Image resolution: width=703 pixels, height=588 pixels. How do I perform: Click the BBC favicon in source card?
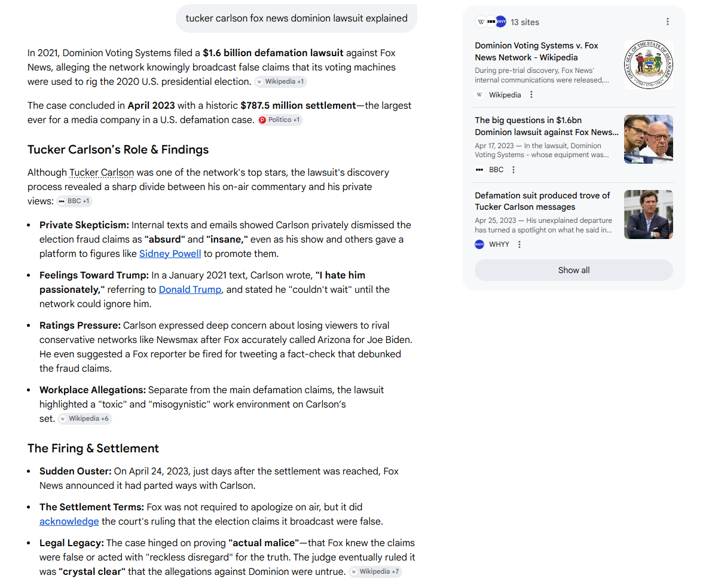[x=479, y=170]
